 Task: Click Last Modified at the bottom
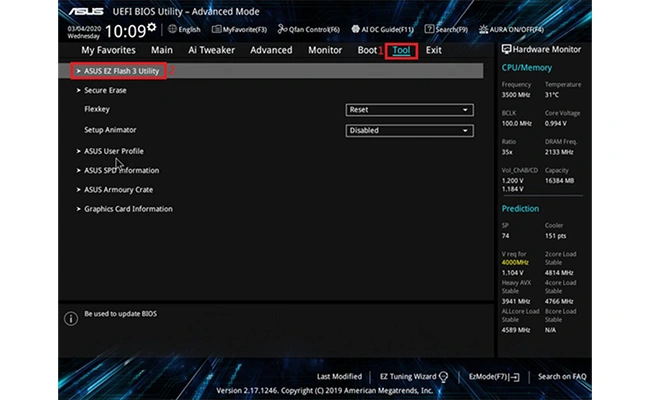[x=339, y=376]
